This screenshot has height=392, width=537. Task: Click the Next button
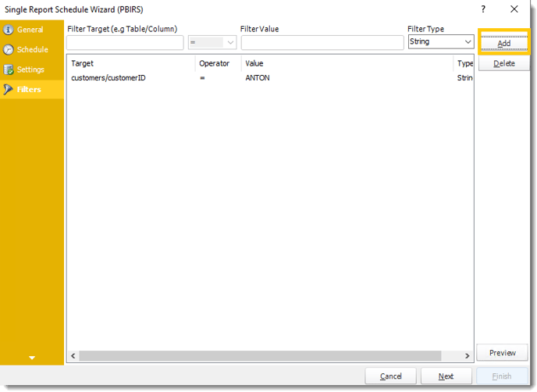pos(446,376)
